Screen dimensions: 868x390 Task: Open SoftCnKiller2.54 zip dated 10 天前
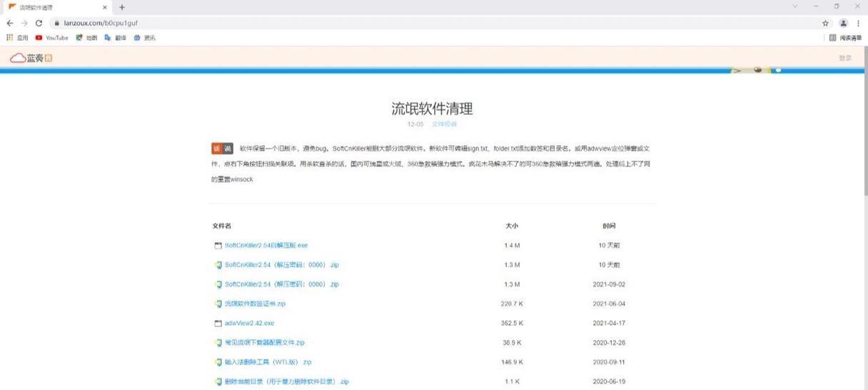pos(282,265)
